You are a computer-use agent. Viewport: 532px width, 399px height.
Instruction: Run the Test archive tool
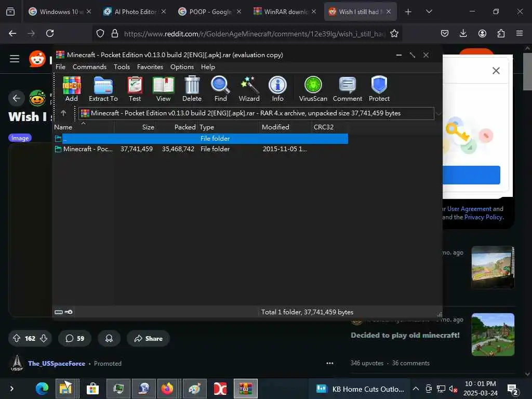(x=135, y=89)
